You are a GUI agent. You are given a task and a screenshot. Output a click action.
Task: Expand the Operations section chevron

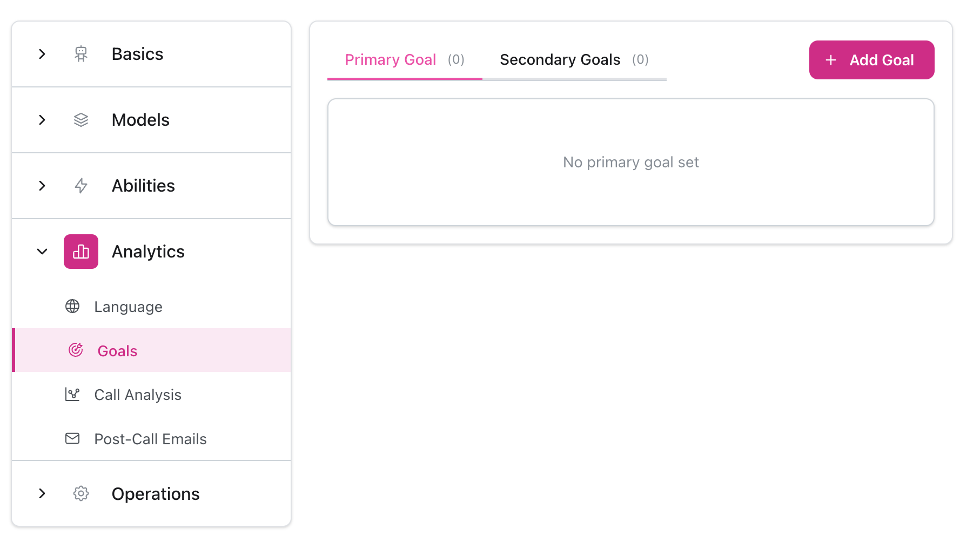(x=42, y=493)
